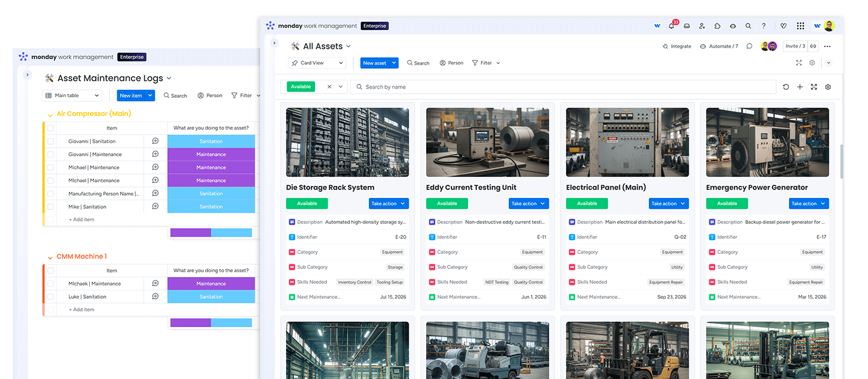Click the top bar search magnifier icon
The width and height of the screenshot is (868, 379).
click(x=748, y=26)
